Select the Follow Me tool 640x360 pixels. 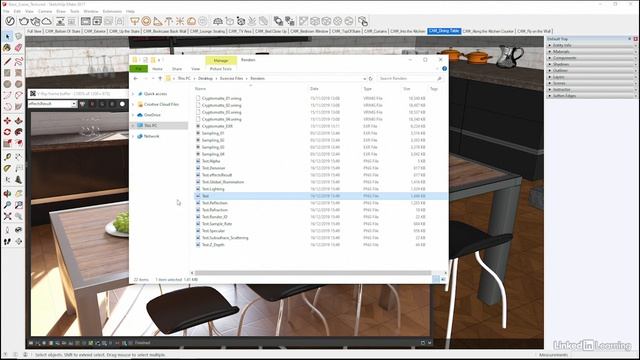[18, 132]
